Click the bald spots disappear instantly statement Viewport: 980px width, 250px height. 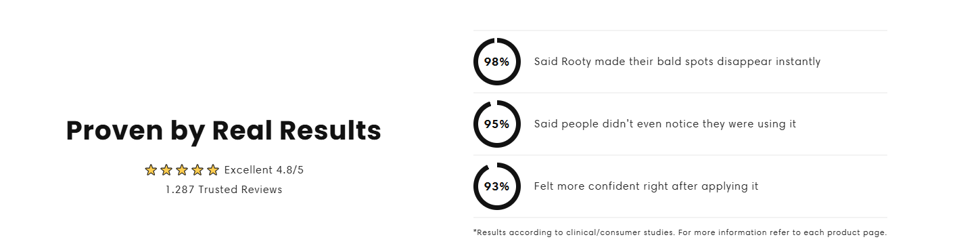point(677,62)
